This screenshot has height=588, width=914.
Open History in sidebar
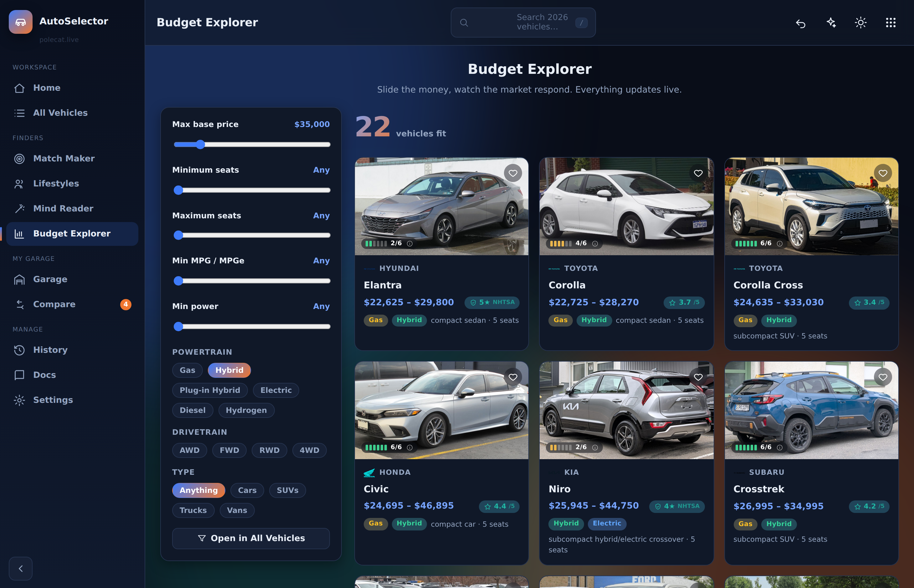coord(72,350)
